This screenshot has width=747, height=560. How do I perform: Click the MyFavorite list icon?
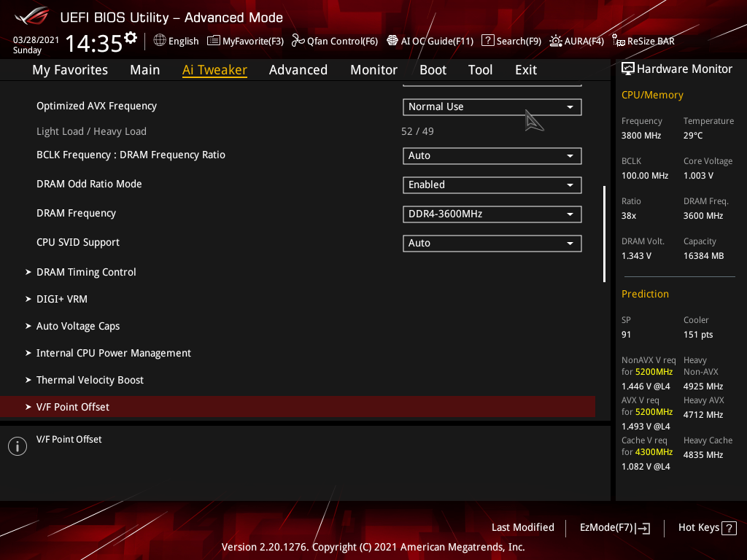pyautogui.click(x=214, y=41)
